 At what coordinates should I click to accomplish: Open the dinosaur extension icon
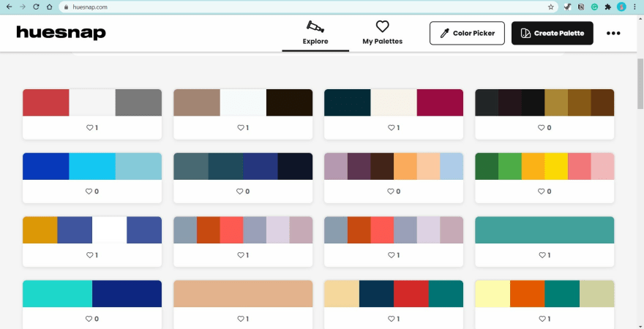click(568, 7)
